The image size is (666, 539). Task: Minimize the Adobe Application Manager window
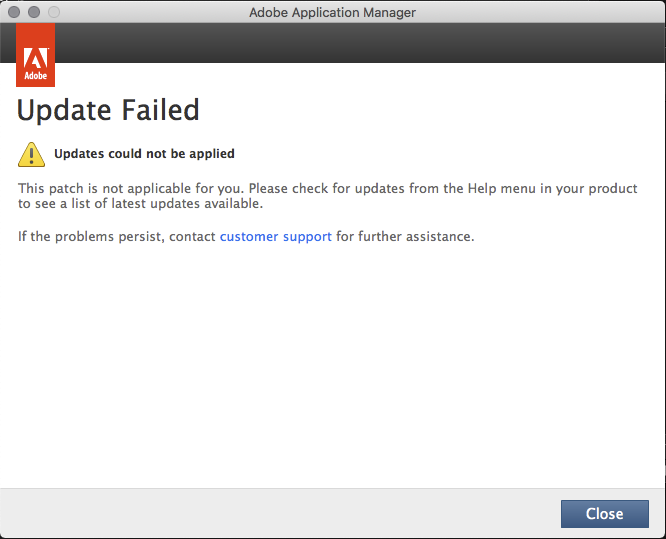tap(34, 12)
